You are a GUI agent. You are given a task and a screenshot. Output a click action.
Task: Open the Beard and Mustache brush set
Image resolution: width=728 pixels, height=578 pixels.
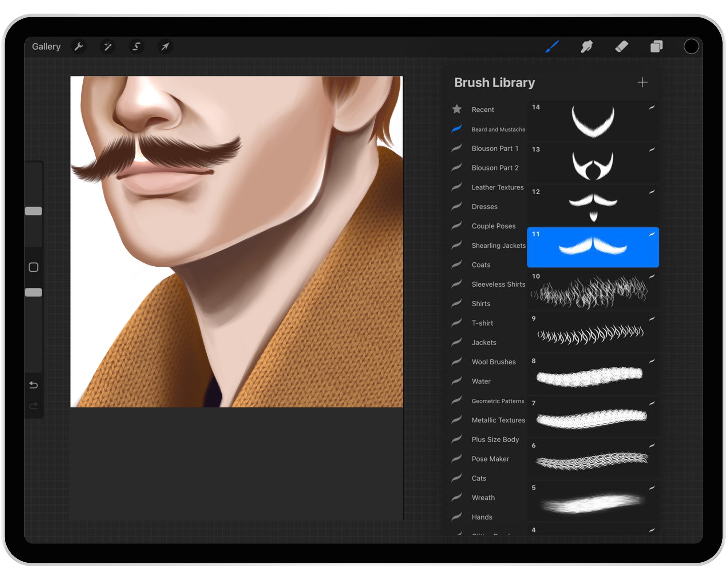(498, 129)
